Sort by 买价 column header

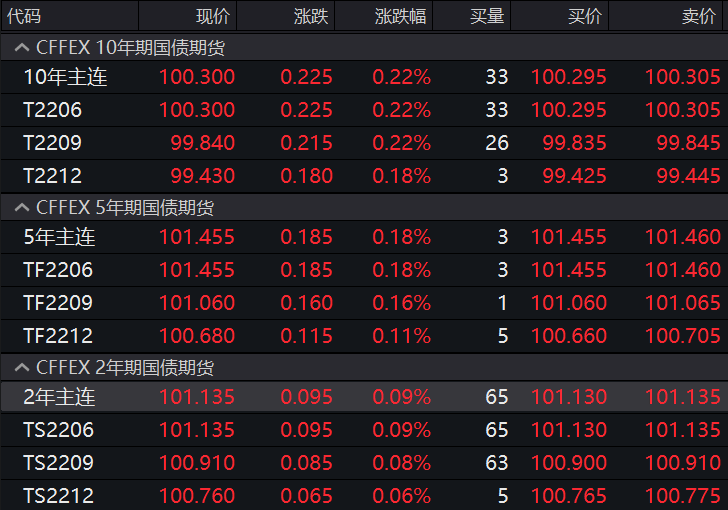(x=585, y=16)
